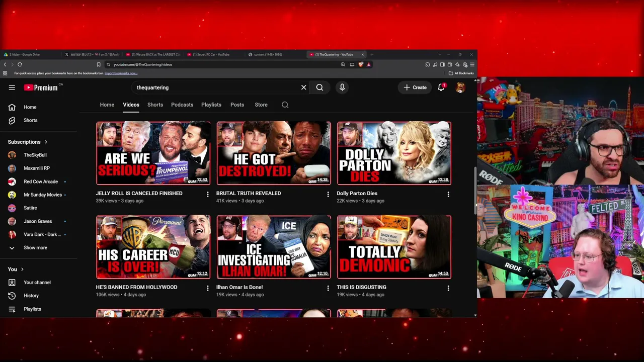The height and width of the screenshot is (362, 644).
Task: Open options for Ilhan Omar is Done video
Action: click(x=328, y=288)
